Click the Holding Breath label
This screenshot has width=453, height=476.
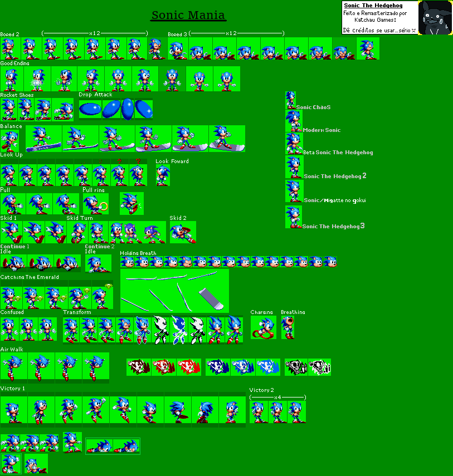pos(138,253)
